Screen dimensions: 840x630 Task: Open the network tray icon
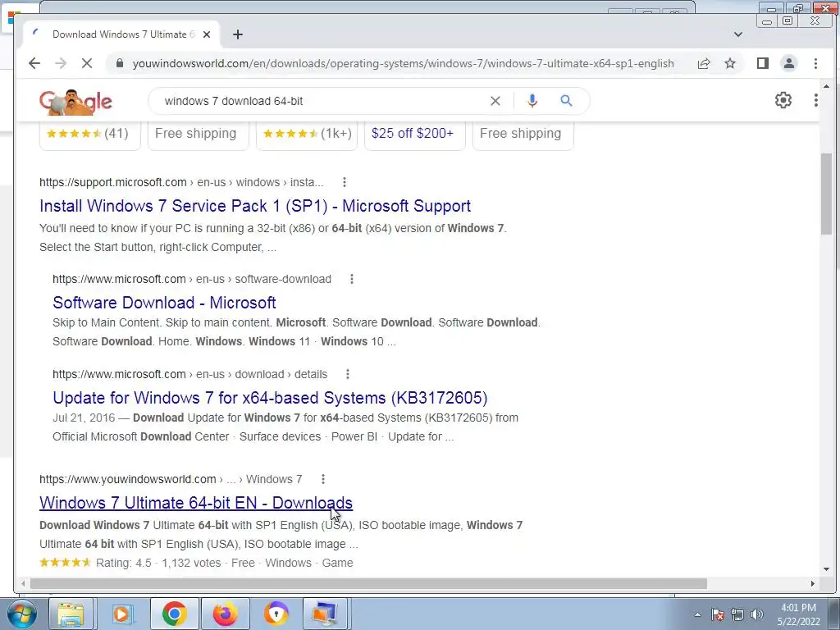click(x=737, y=614)
